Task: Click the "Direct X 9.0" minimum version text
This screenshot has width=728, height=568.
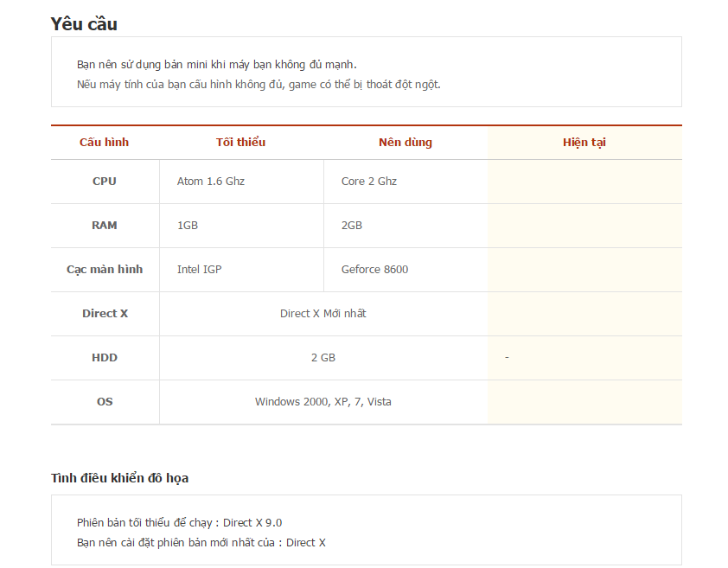Action: [x=252, y=523]
